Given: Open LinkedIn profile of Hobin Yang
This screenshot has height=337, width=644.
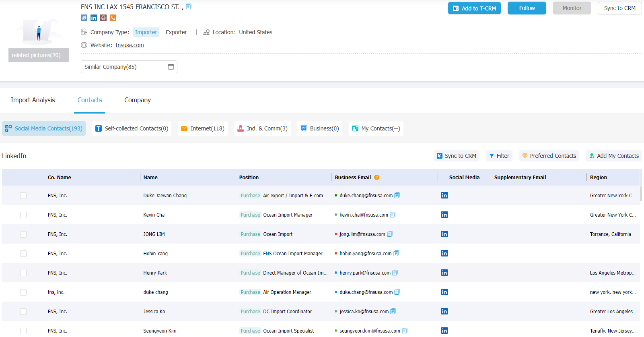Looking at the screenshot, I should pos(444,253).
